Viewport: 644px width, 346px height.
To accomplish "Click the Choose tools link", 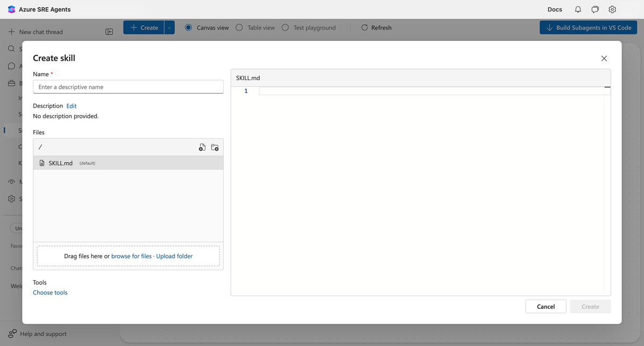I will [50, 292].
